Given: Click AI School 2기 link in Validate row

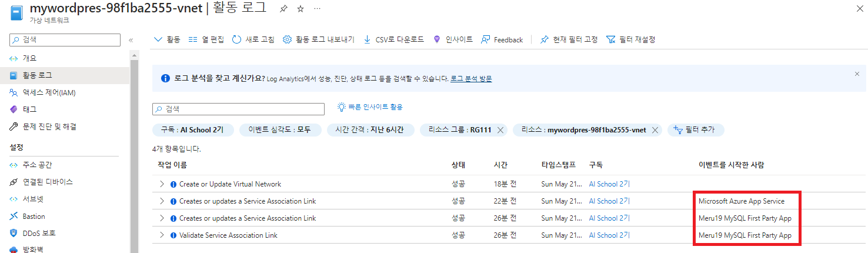Looking at the screenshot, I should click(609, 235).
